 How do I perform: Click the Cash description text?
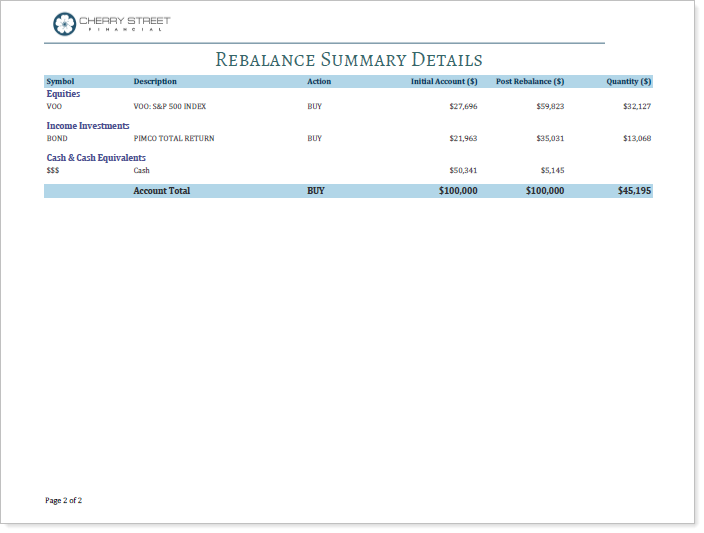[142, 170]
